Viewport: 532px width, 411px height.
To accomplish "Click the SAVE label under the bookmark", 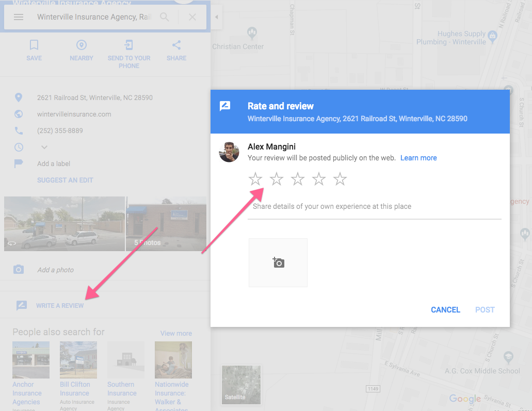I will point(34,58).
